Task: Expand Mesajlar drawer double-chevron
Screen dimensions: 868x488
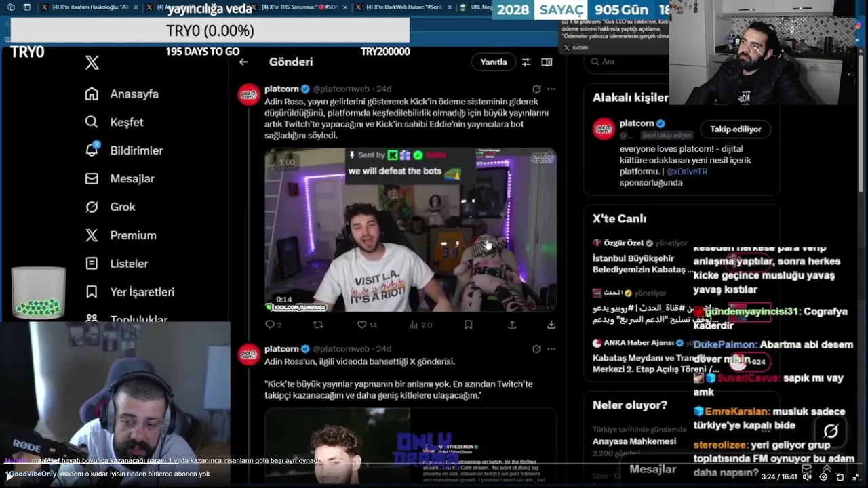Action: click(827, 468)
